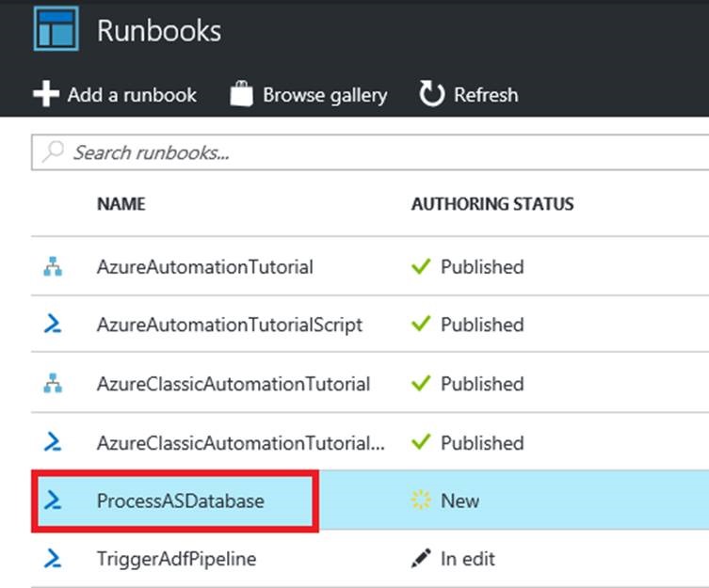Click the shopping bag Browse gallery icon
The width and height of the screenshot is (709, 588).
coord(242,95)
